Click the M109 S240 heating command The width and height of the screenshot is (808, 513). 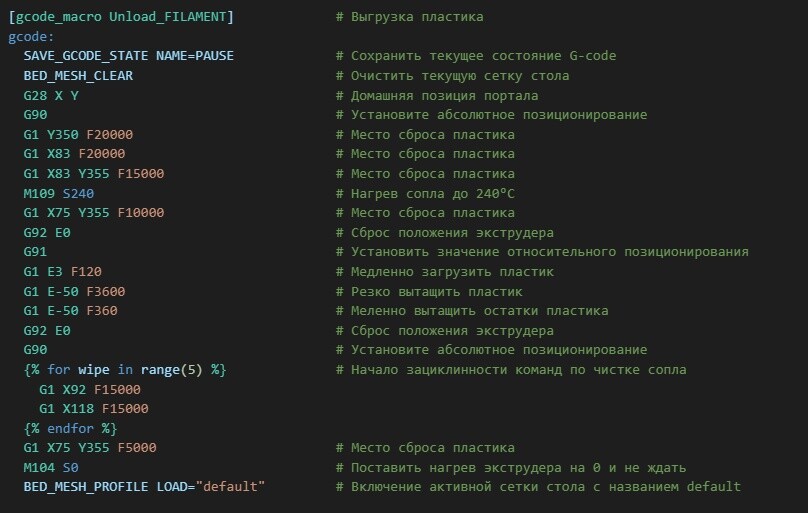click(59, 193)
